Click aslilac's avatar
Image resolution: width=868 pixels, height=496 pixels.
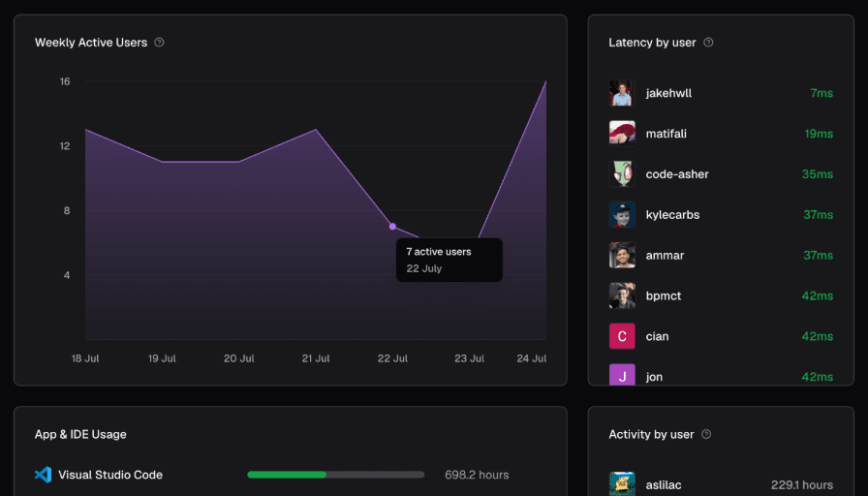tap(622, 483)
